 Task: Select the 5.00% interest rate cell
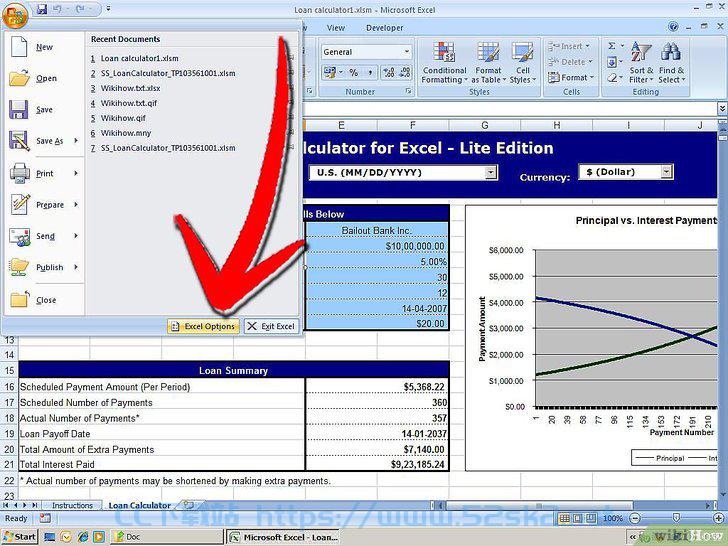tap(377, 261)
